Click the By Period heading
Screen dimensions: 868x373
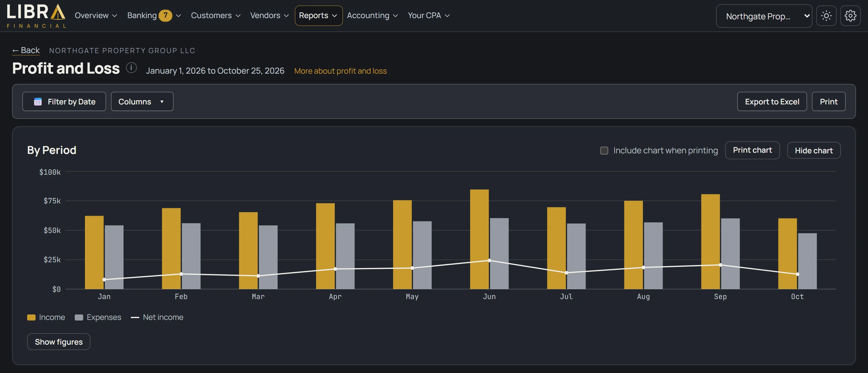[52, 150]
